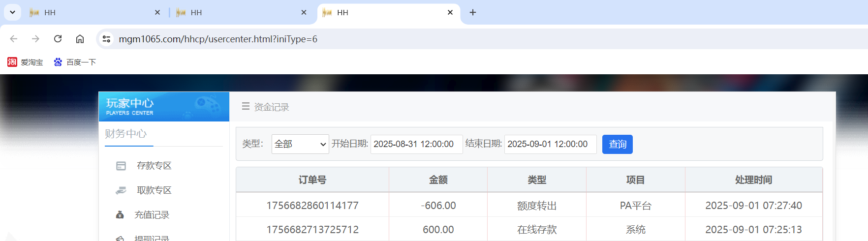Select the 额度转出 type cell
Viewport: 868px width, 241px height.
(537, 206)
